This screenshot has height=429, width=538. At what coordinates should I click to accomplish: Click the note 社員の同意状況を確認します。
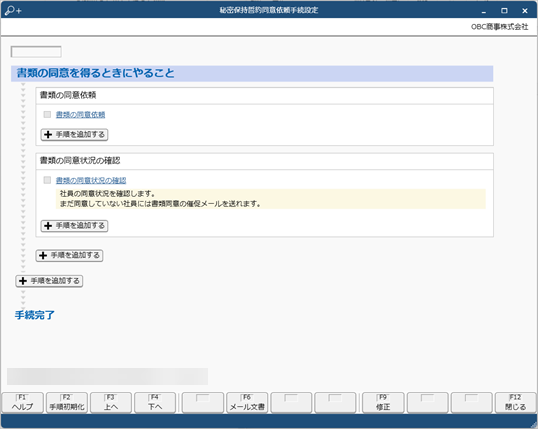click(107, 194)
